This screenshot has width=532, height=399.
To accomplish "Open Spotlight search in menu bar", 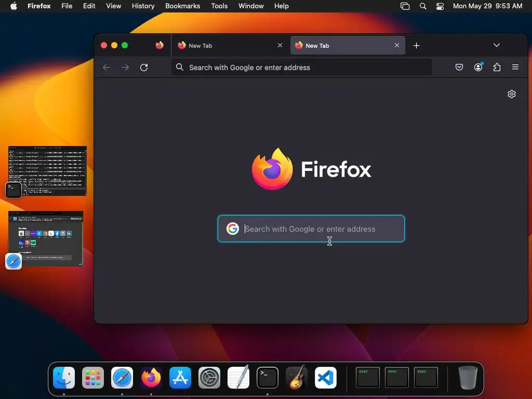I will point(423,6).
